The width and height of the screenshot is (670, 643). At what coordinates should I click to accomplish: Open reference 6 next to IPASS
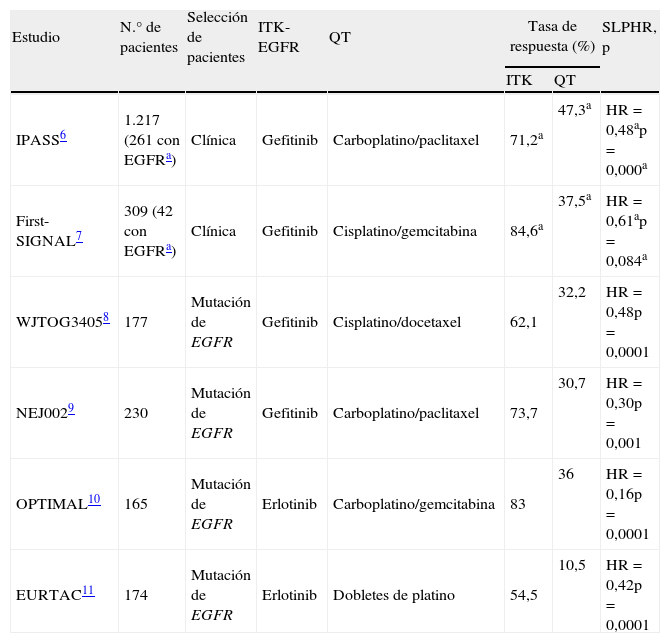coord(63,135)
